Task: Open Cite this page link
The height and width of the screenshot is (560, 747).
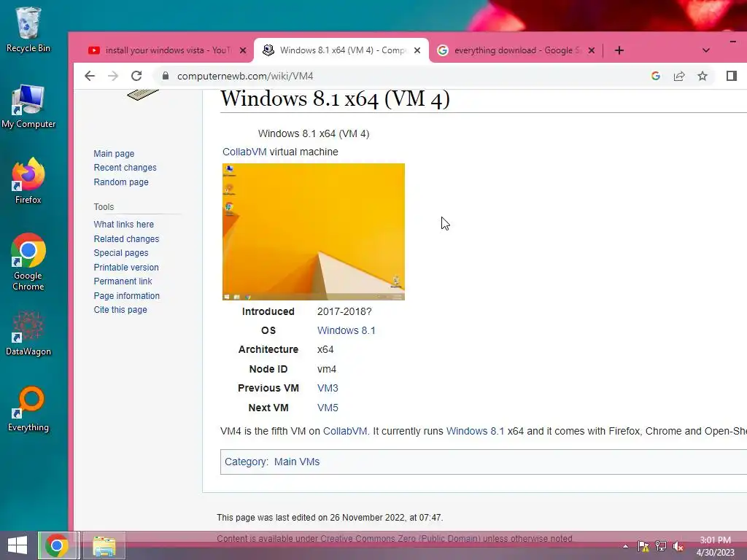Action: pos(120,309)
